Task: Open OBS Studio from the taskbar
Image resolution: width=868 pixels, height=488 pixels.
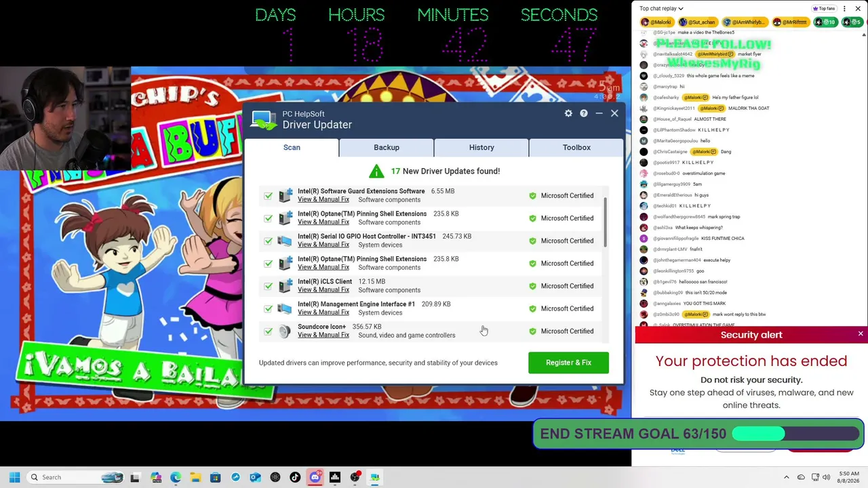Action: [x=355, y=477]
